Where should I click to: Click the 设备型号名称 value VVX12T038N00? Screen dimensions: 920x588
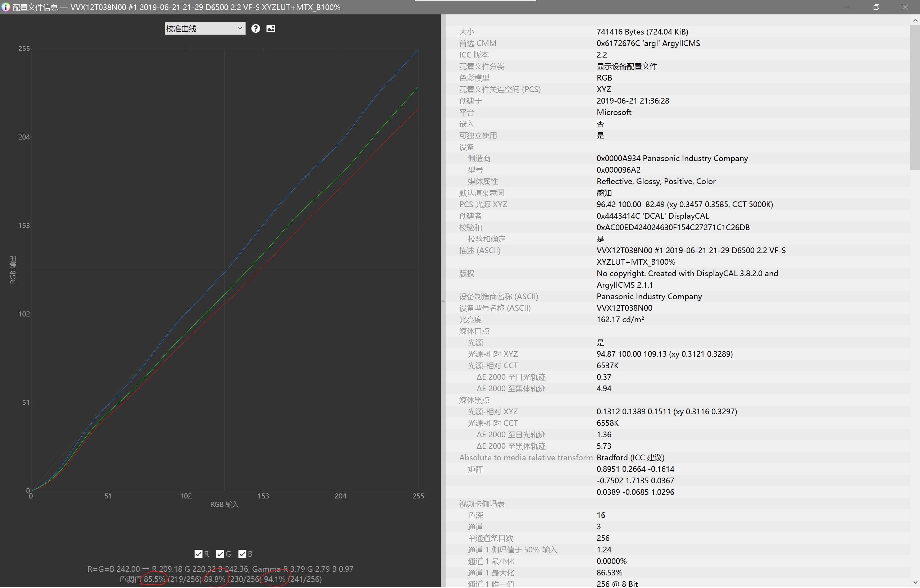[x=624, y=308]
